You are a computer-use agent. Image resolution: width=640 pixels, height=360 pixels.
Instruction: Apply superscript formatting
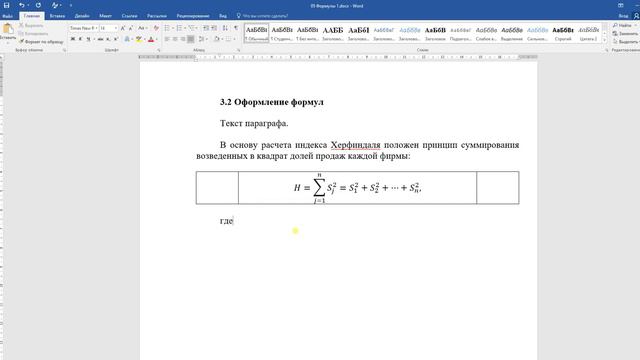116,39
